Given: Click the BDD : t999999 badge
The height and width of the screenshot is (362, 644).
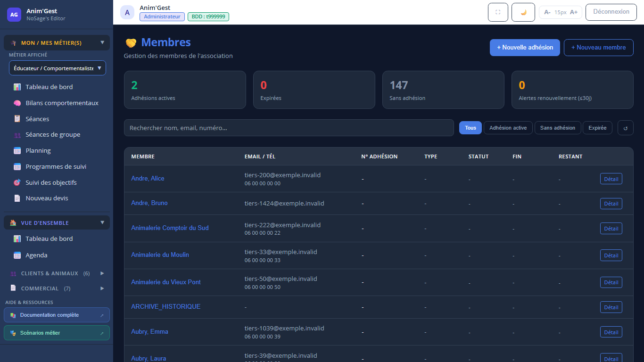Looking at the screenshot, I should (208, 16).
